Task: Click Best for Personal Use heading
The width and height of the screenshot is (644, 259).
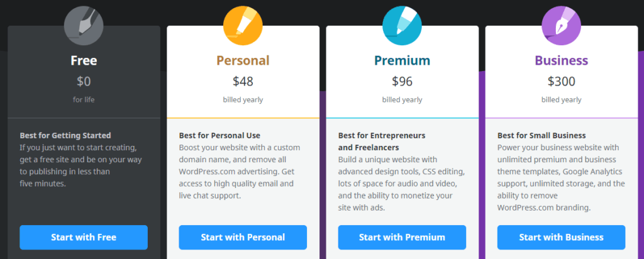Action: 219,135
